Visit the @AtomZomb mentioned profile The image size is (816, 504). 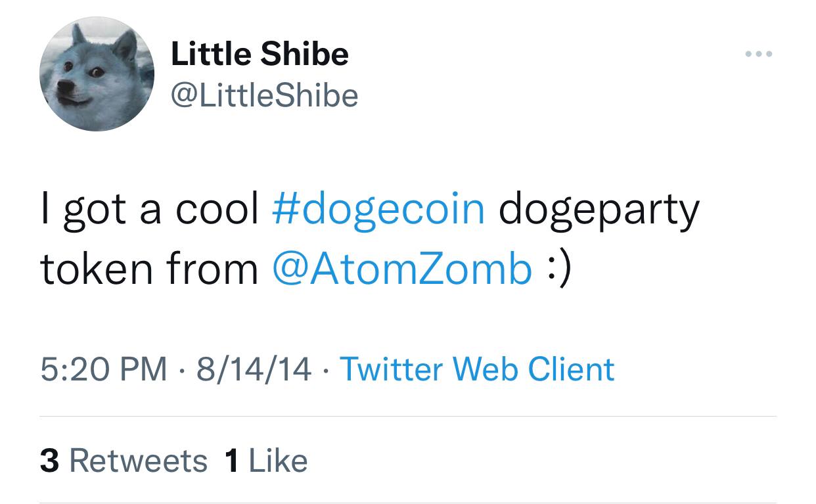pyautogui.click(x=401, y=269)
